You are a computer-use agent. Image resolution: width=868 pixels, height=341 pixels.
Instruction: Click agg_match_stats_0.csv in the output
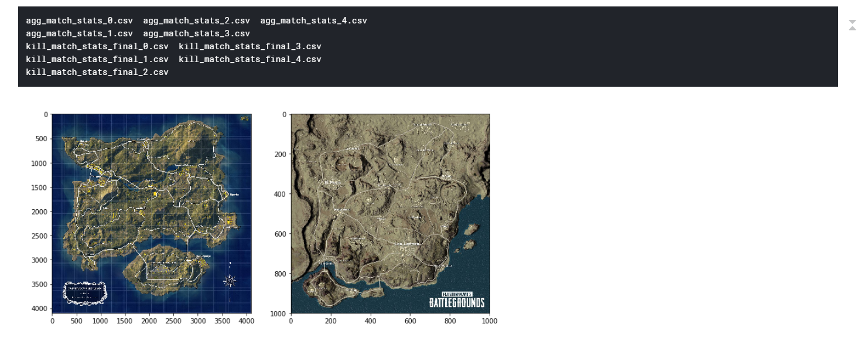[79, 21]
